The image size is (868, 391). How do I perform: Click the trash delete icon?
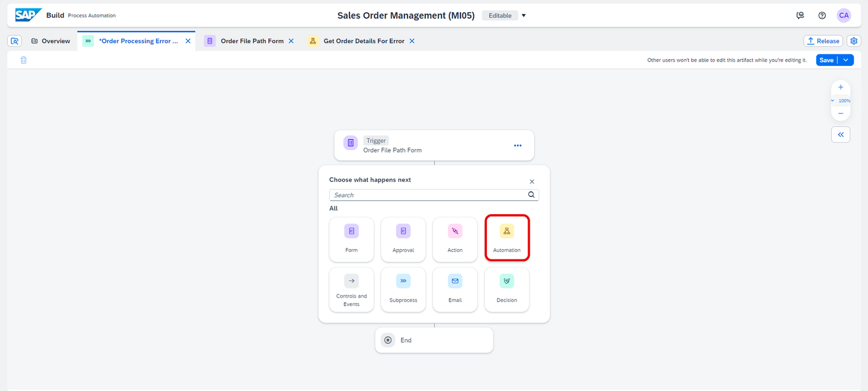pyautogui.click(x=24, y=60)
